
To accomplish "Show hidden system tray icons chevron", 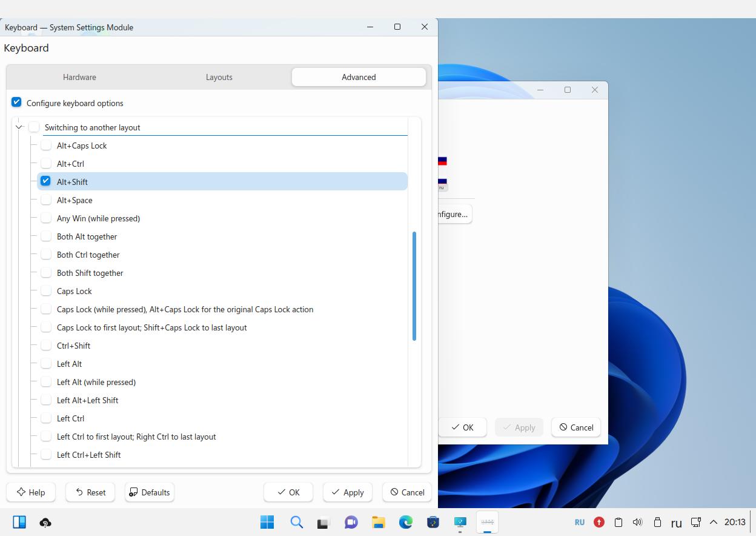I will pyautogui.click(x=714, y=522).
